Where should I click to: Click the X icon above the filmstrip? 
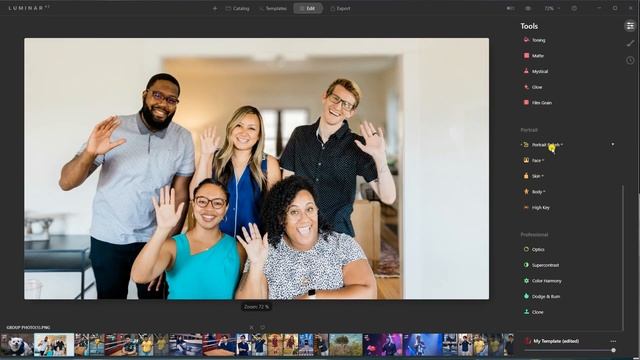251,327
